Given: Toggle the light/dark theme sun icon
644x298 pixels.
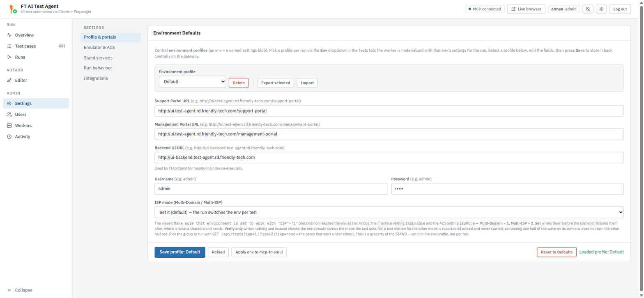Looking at the screenshot, I should [x=601, y=9].
